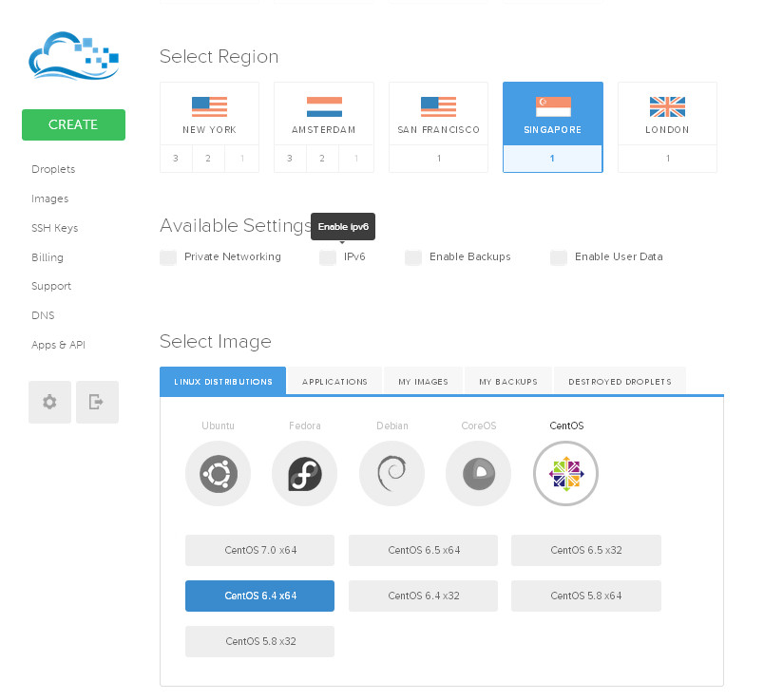764x700 pixels.
Task: Choose Singapore region flag
Action: tap(553, 106)
